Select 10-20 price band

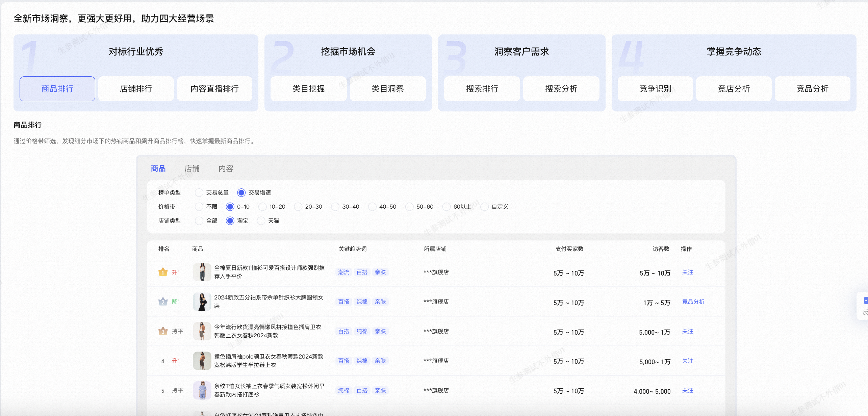pos(262,207)
